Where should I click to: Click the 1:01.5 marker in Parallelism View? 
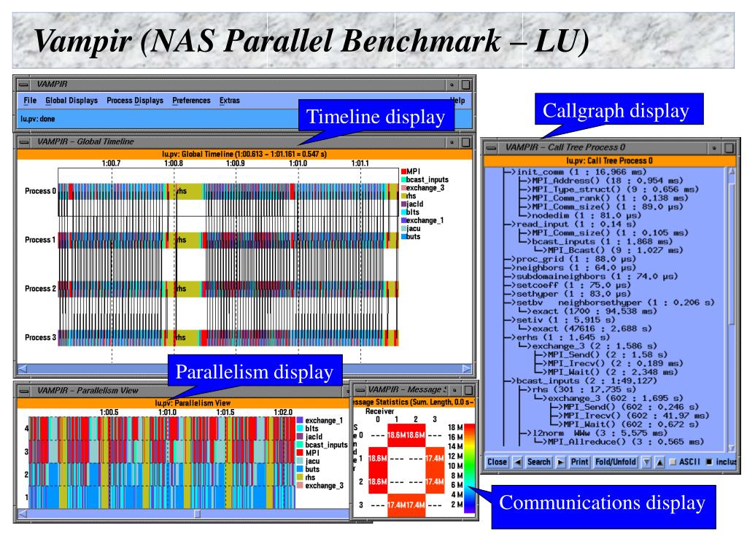pyautogui.click(x=225, y=413)
